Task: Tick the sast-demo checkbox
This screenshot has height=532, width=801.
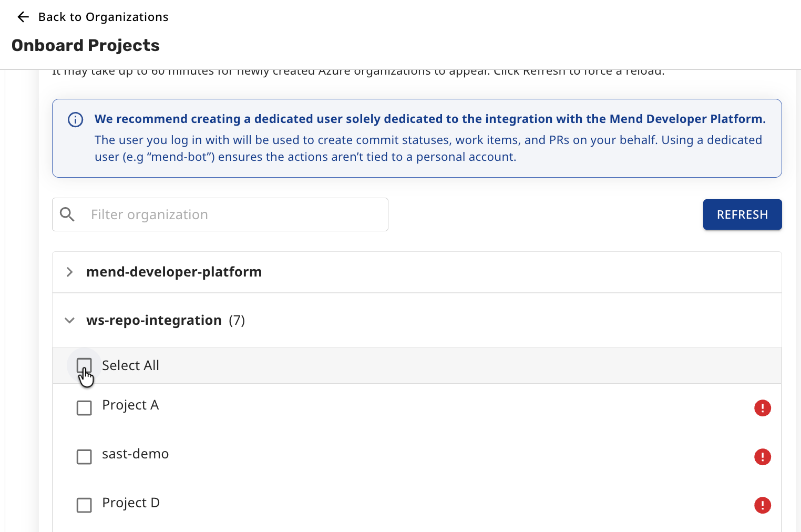Action: click(x=84, y=457)
